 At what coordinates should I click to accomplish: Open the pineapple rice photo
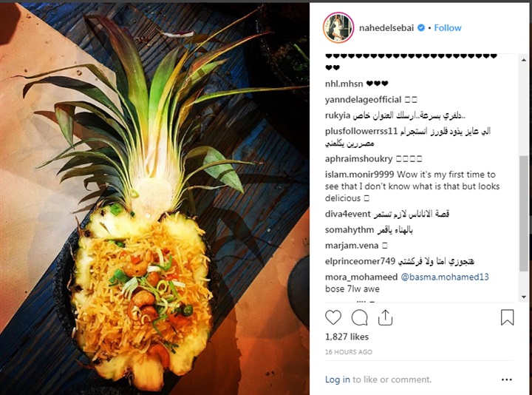coord(154,199)
